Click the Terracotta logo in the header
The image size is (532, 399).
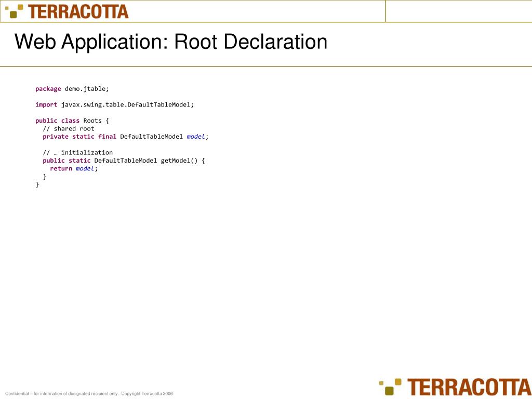pos(67,11)
